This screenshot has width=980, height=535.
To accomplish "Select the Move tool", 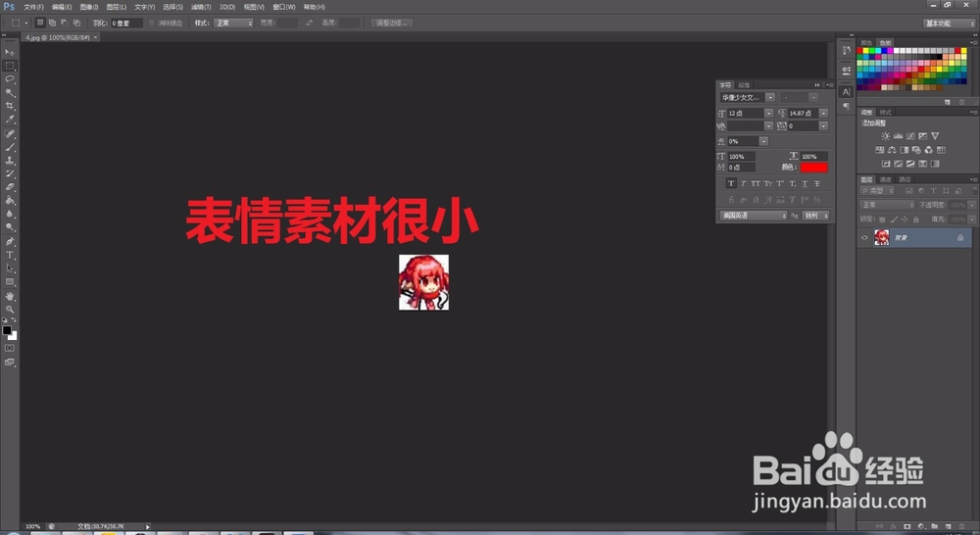I will (10, 52).
